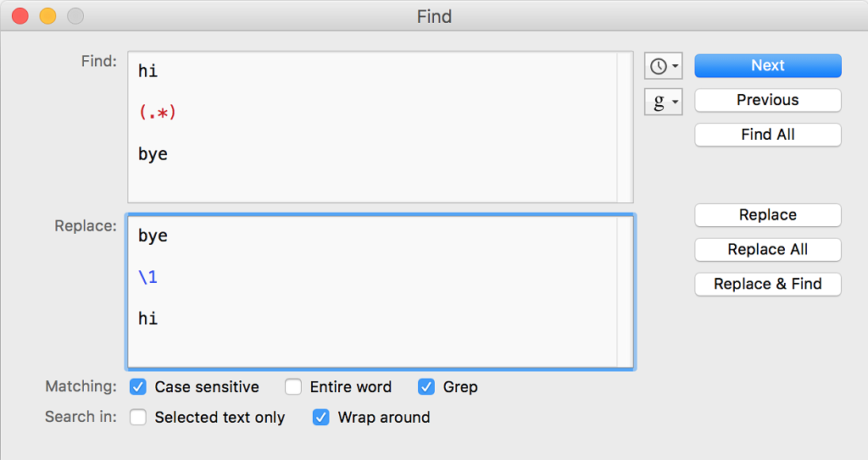Enable the Entire word option

293,387
